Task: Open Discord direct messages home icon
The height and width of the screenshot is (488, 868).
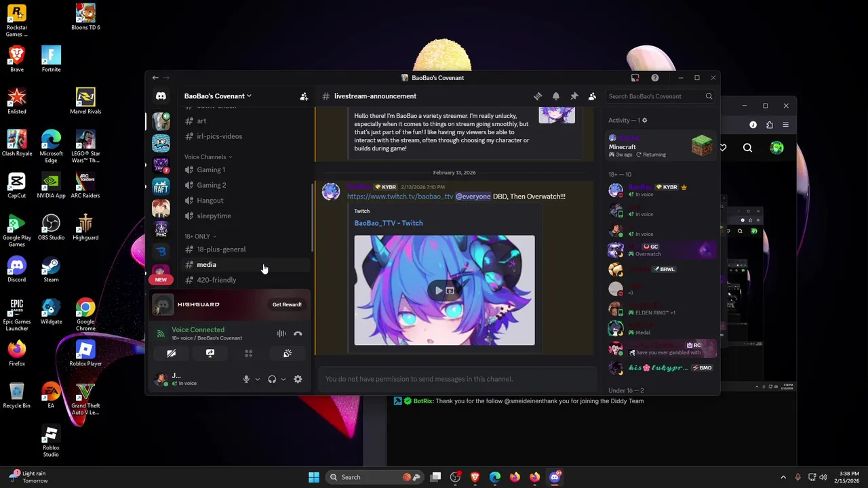Action: [x=161, y=96]
